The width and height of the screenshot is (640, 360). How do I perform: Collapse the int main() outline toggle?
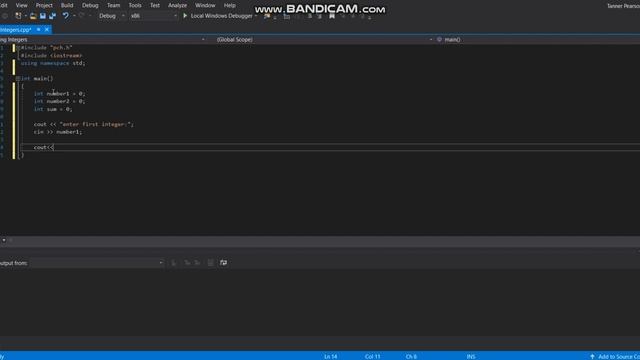point(18,78)
